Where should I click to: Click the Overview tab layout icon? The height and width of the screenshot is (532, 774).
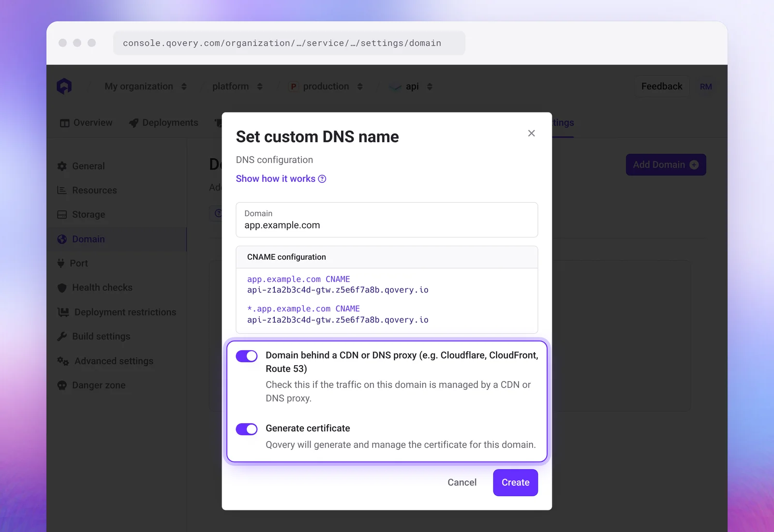(65, 123)
